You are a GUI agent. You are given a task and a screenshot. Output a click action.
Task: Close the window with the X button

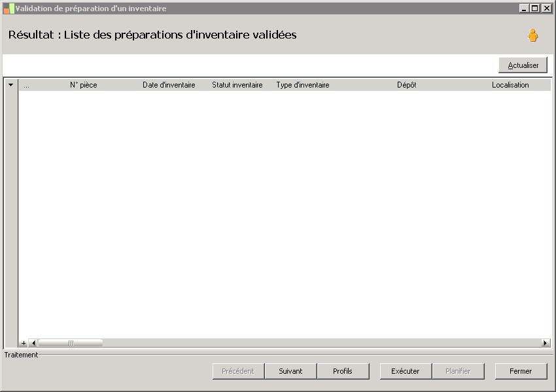(546, 8)
